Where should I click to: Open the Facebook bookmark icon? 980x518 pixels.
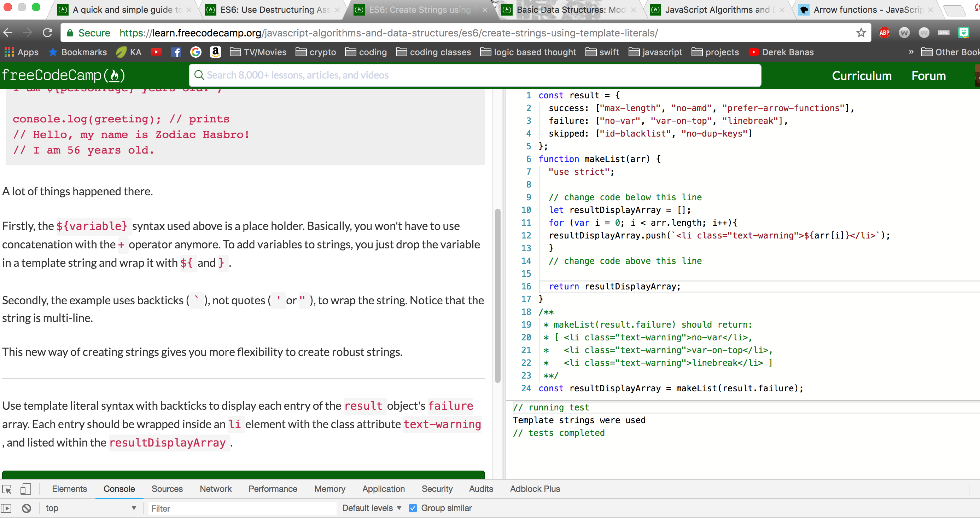tap(176, 52)
